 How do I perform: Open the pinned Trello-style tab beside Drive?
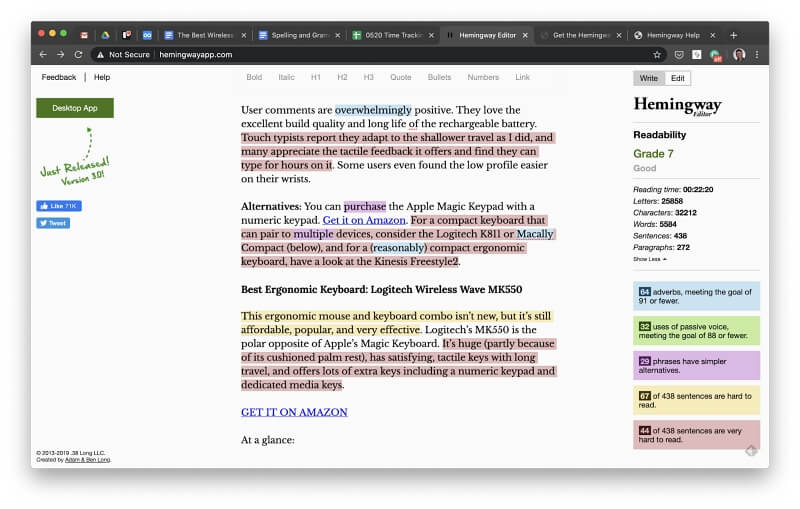pos(127,35)
